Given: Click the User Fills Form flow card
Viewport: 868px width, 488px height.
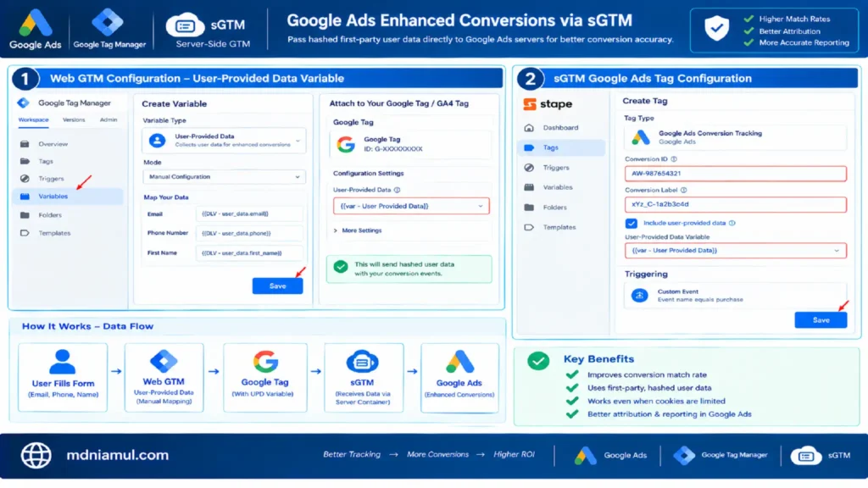Looking at the screenshot, I should [x=63, y=377].
